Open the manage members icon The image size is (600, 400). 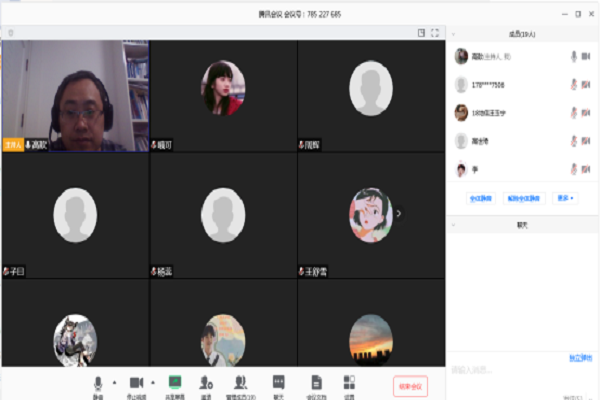tap(241, 382)
